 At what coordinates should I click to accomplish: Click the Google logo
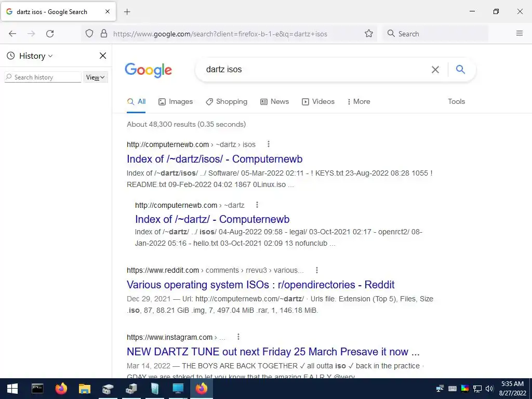(149, 71)
